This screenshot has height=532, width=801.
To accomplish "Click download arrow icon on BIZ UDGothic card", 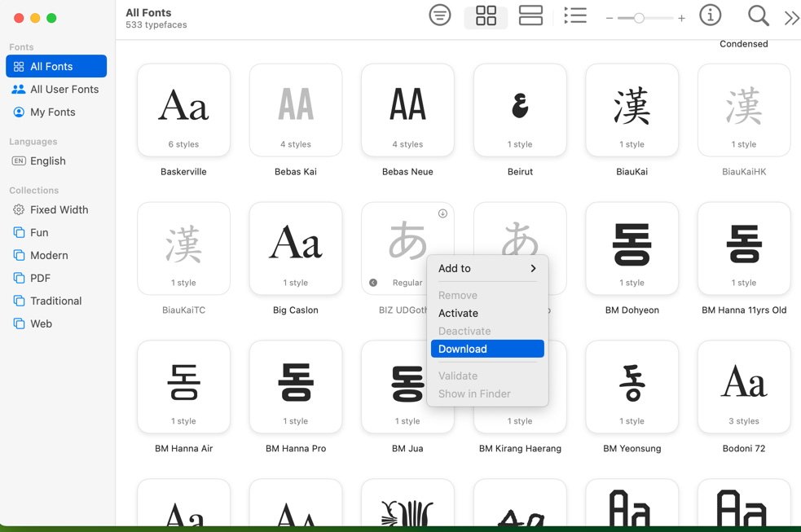I will coord(442,213).
